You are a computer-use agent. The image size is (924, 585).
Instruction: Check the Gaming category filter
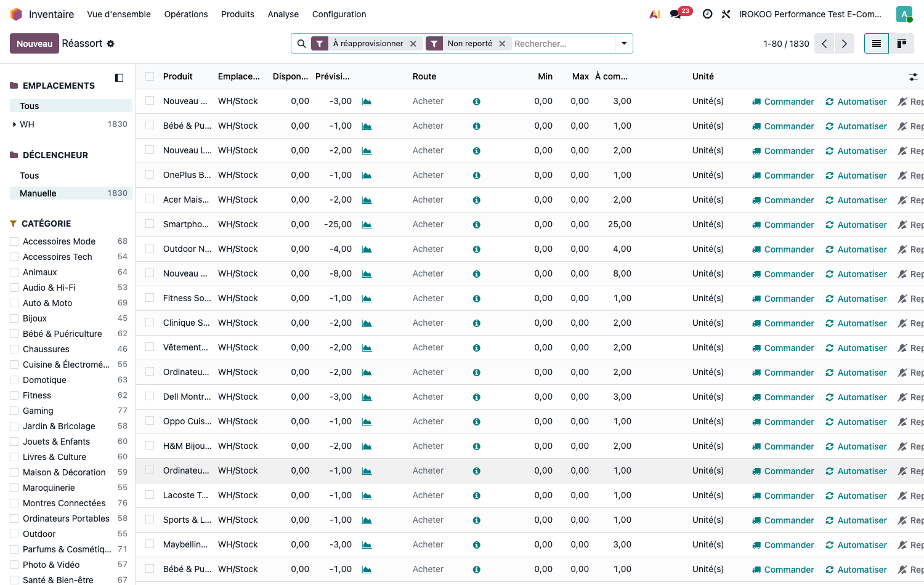(x=14, y=411)
